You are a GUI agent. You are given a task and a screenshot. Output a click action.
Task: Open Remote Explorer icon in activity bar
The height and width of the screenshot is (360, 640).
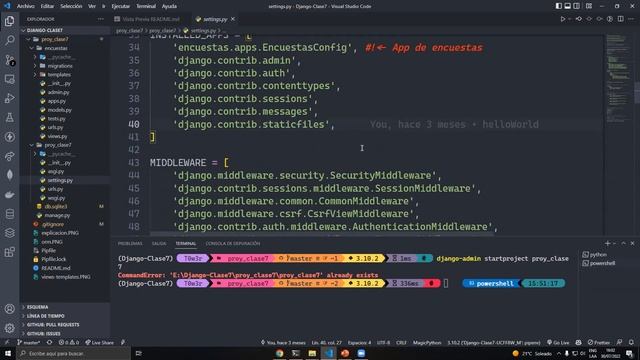pyautogui.click(x=9, y=79)
